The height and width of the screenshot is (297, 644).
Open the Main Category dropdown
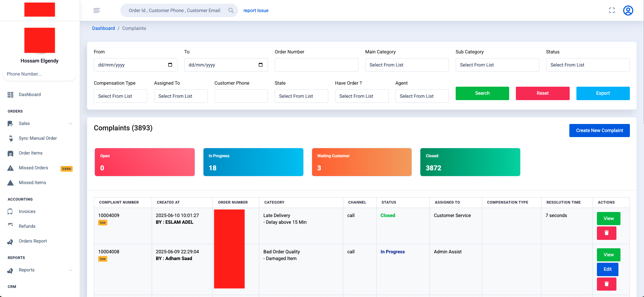[x=407, y=65]
